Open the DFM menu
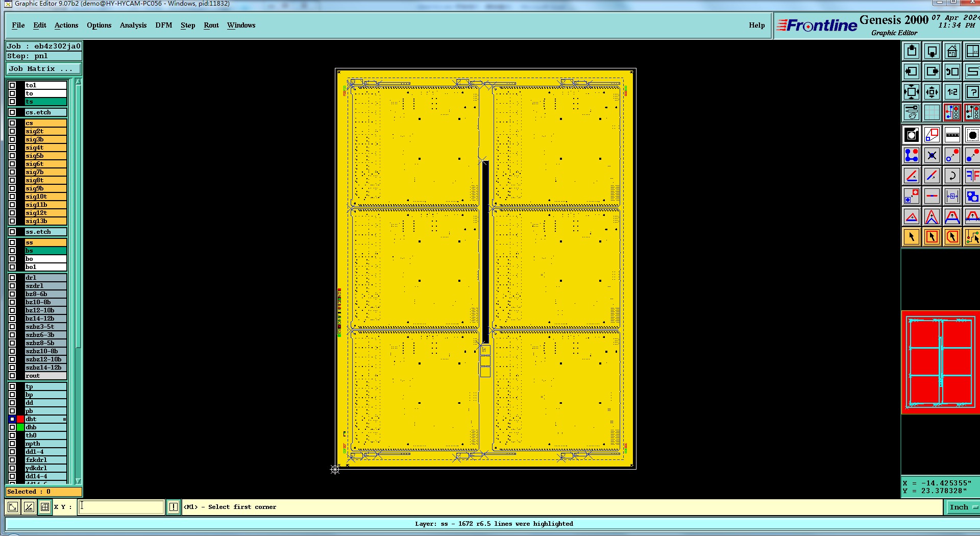Image resolution: width=980 pixels, height=536 pixels. pos(164,25)
